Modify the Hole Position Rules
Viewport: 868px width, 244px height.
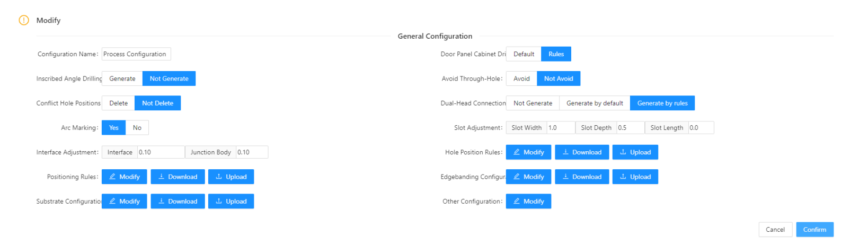(x=528, y=152)
